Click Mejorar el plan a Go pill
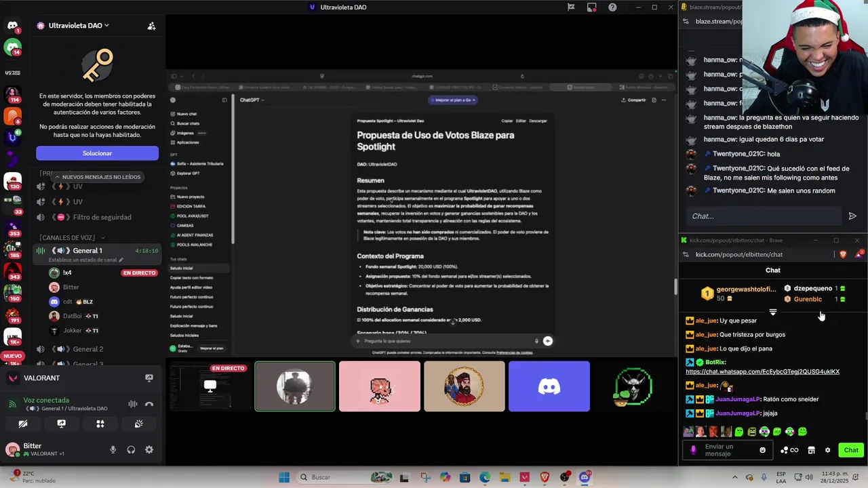 [x=454, y=100]
